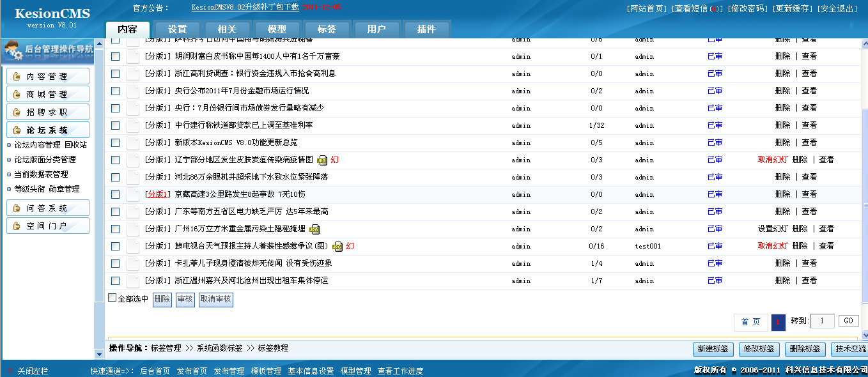Enable the 全部选中 select-all checkbox
The height and width of the screenshot is (377, 868).
(x=112, y=298)
